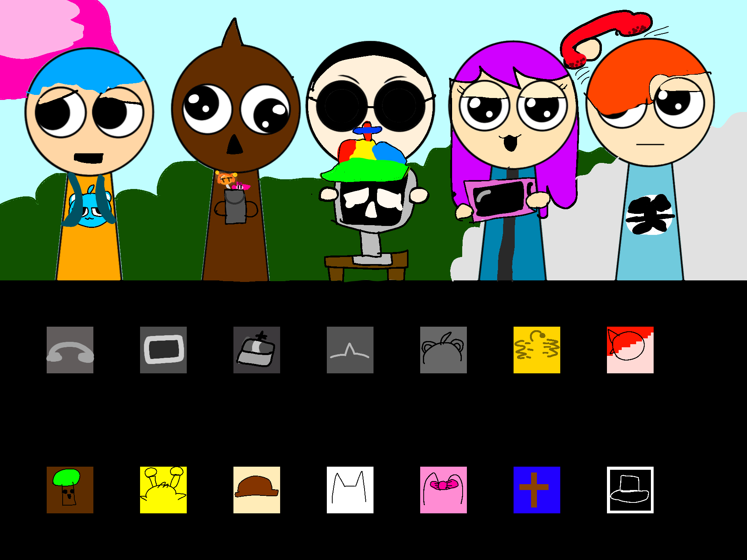
Task: Click the greyed-out telephone handset icon
Action: click(70, 350)
